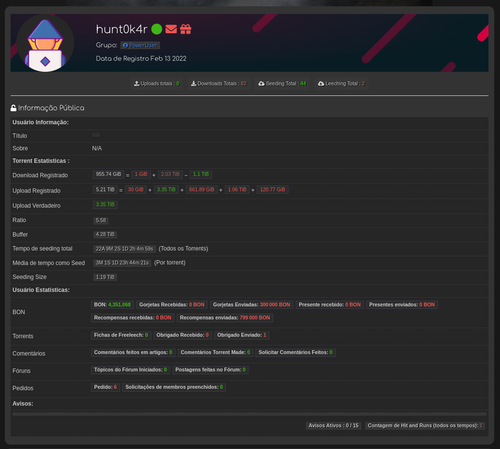Click the Torrent Estatísticas section heading
500x449 pixels.
tap(41, 161)
